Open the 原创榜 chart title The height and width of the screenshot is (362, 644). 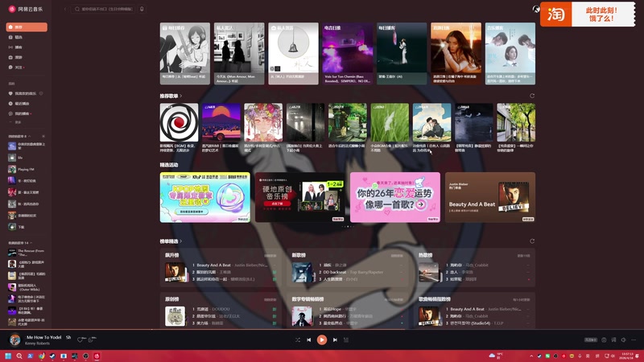[x=172, y=299]
